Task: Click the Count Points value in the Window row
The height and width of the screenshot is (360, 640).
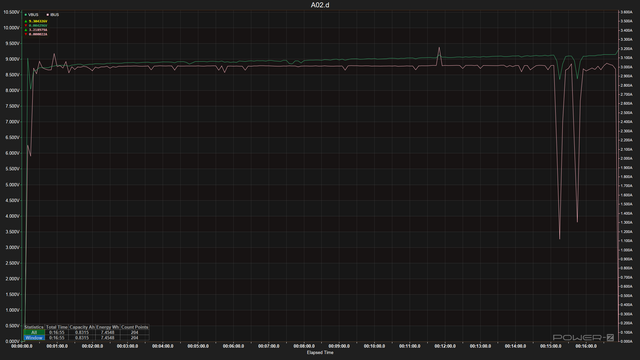Action: pyautogui.click(x=135, y=338)
